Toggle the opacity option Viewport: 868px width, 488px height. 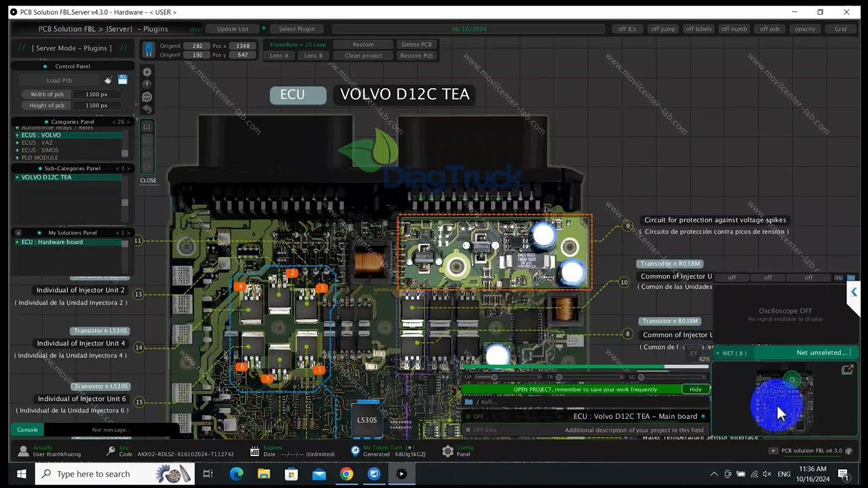pos(805,29)
